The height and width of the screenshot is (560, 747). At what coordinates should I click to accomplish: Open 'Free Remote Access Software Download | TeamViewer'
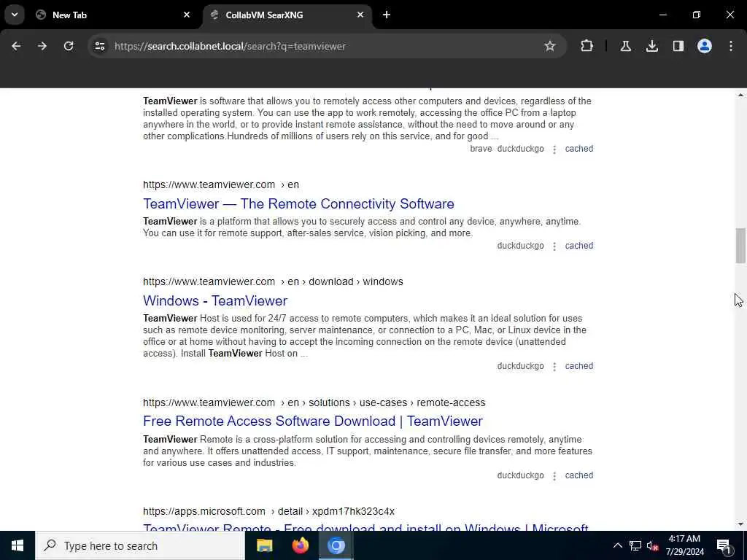point(312,421)
